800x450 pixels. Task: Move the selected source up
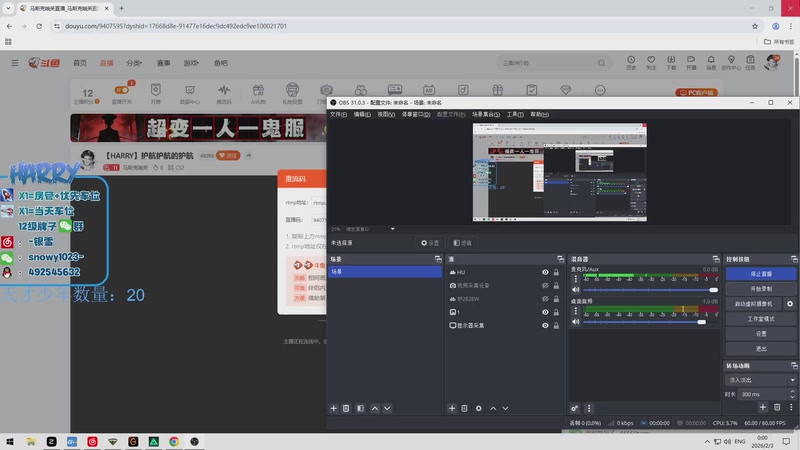point(493,408)
